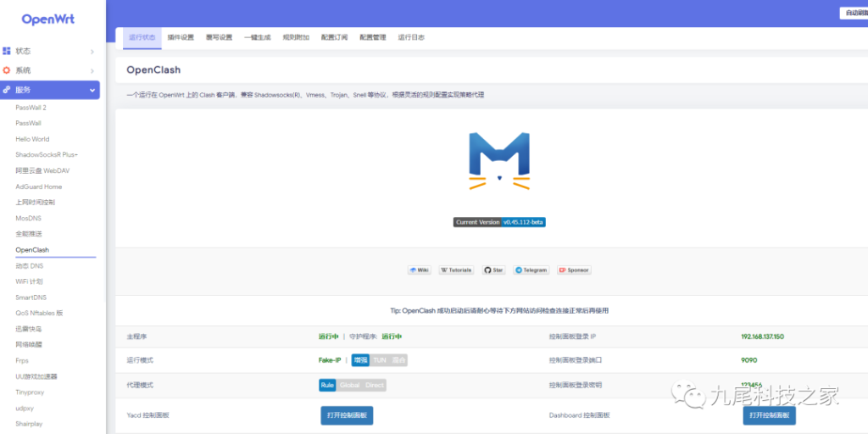868x434 pixels.
Task: Switch to the 插件设置 tab
Action: click(x=181, y=37)
